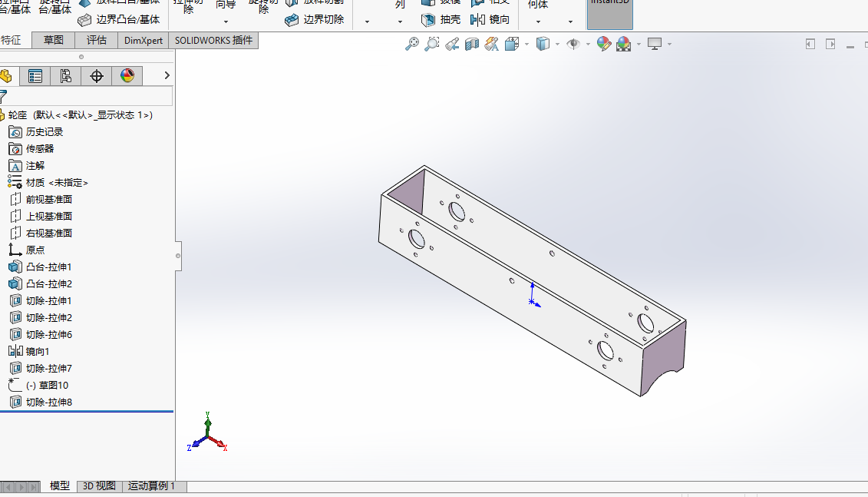Click the Edit Appearance color ball icon

click(x=604, y=44)
